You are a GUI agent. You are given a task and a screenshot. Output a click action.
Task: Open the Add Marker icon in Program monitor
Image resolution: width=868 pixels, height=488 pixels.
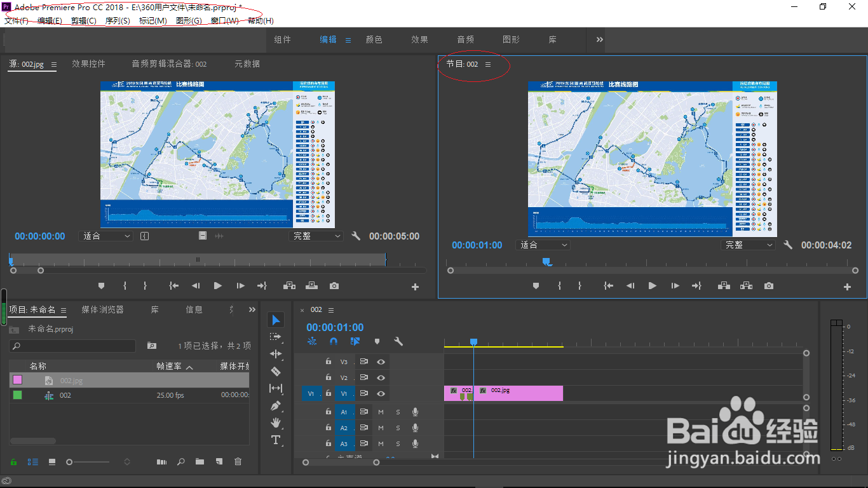[536, 285]
